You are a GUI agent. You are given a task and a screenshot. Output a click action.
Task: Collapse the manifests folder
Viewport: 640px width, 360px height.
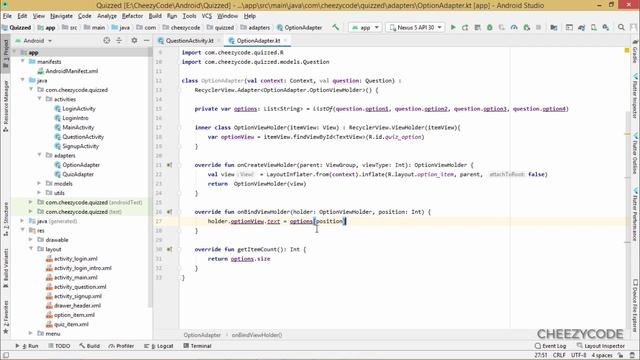click(23, 62)
